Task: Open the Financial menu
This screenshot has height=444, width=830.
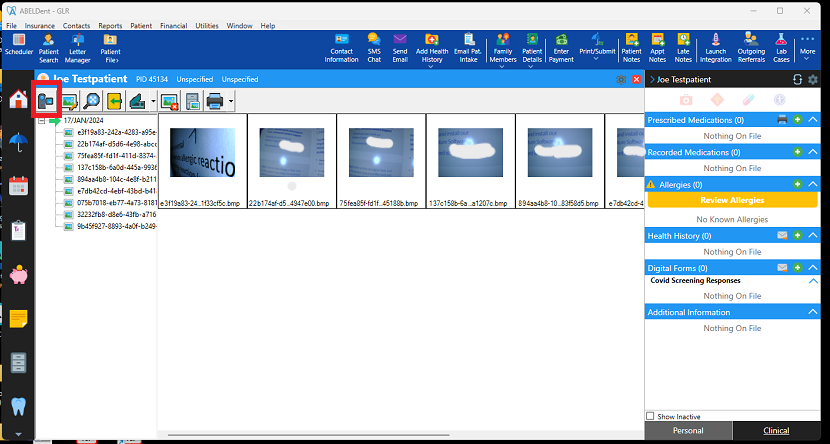Action: point(174,25)
